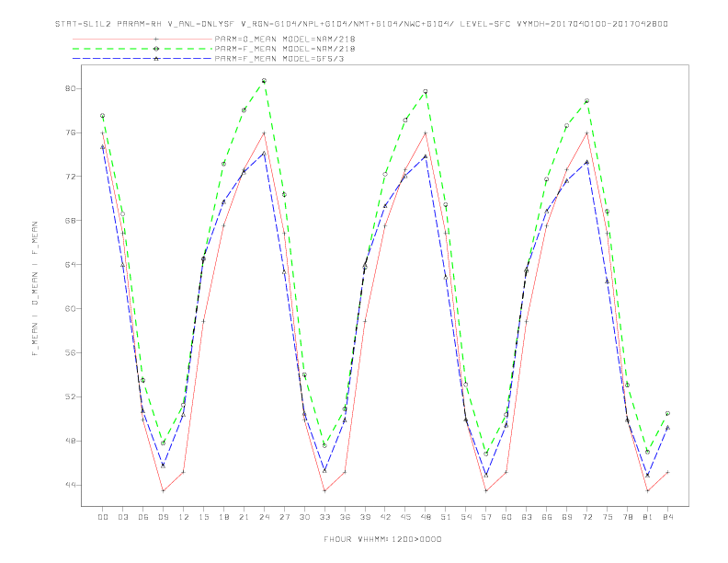
Task: Click y-axis tick label 52
Action: point(70,396)
